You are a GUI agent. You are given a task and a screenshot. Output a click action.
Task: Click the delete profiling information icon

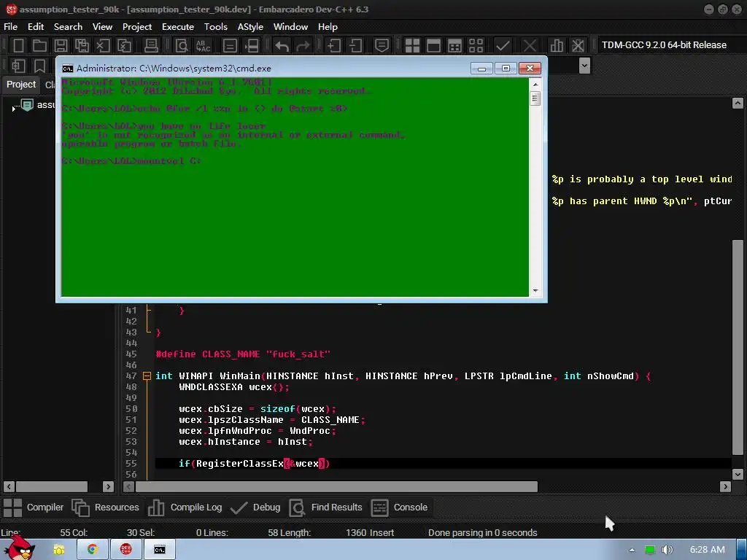click(578, 45)
